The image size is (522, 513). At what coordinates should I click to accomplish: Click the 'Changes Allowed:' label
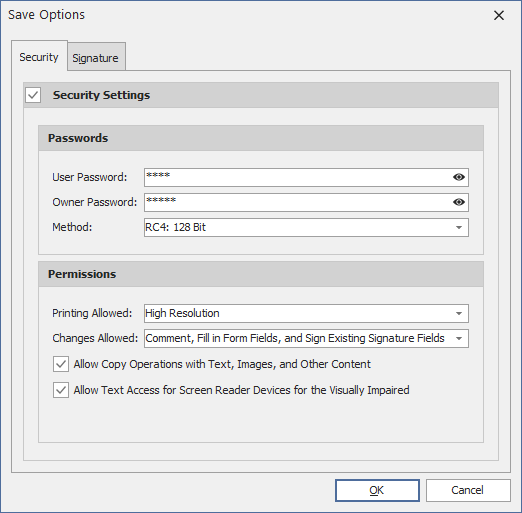(x=95, y=338)
